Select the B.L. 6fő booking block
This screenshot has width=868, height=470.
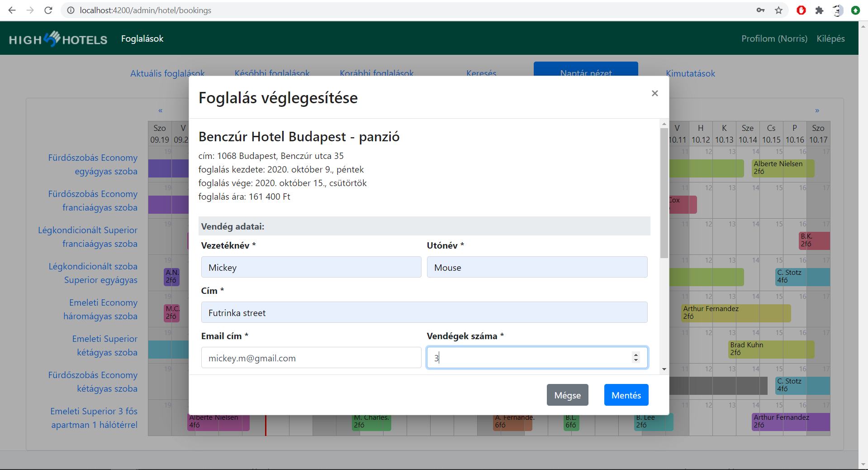[571, 422]
